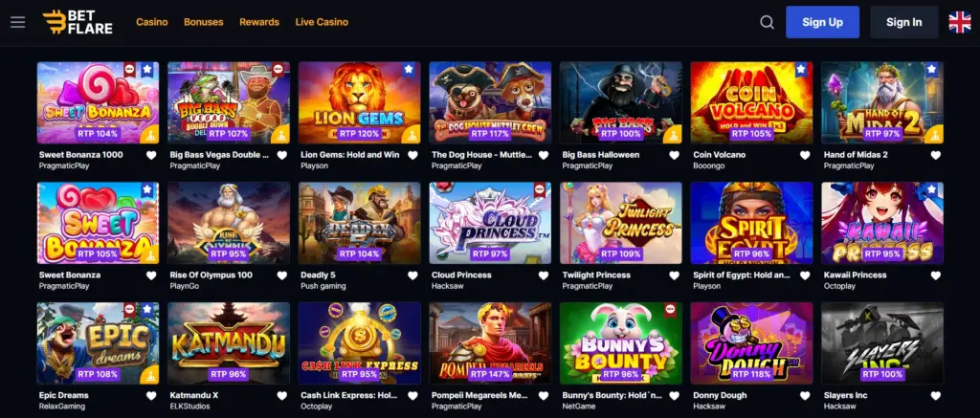This screenshot has height=418, width=980.
Task: Click heart icon next to Deadly 5
Action: pyautogui.click(x=412, y=275)
